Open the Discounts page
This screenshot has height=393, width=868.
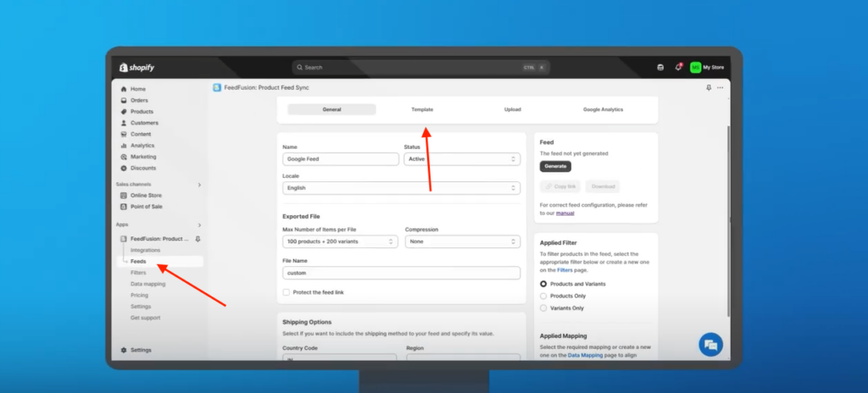point(143,168)
